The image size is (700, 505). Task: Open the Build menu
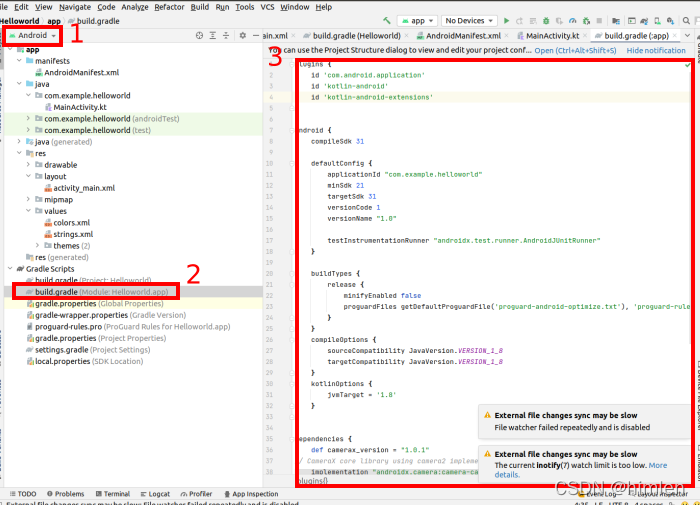[x=200, y=7]
